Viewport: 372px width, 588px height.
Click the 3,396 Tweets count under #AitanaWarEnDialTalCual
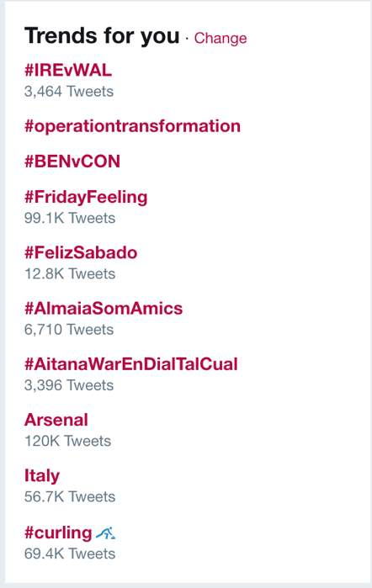pyautogui.click(x=69, y=385)
